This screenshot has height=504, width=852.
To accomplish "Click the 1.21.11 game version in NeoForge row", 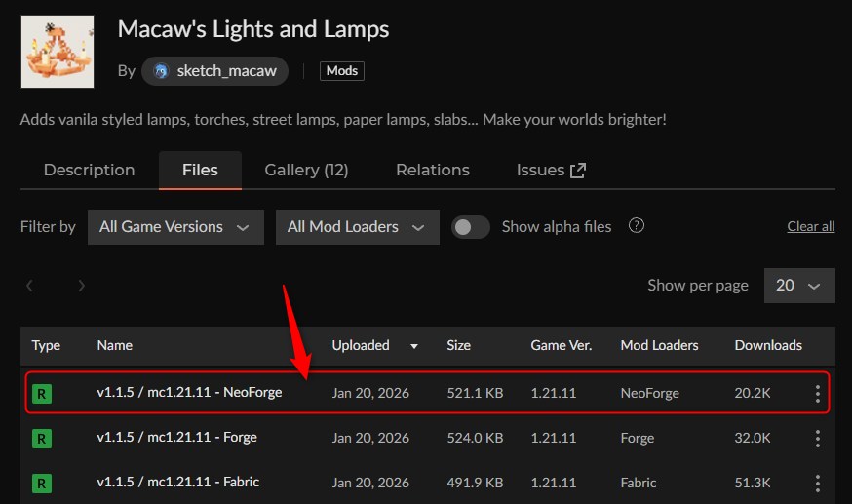I will pyautogui.click(x=553, y=393).
